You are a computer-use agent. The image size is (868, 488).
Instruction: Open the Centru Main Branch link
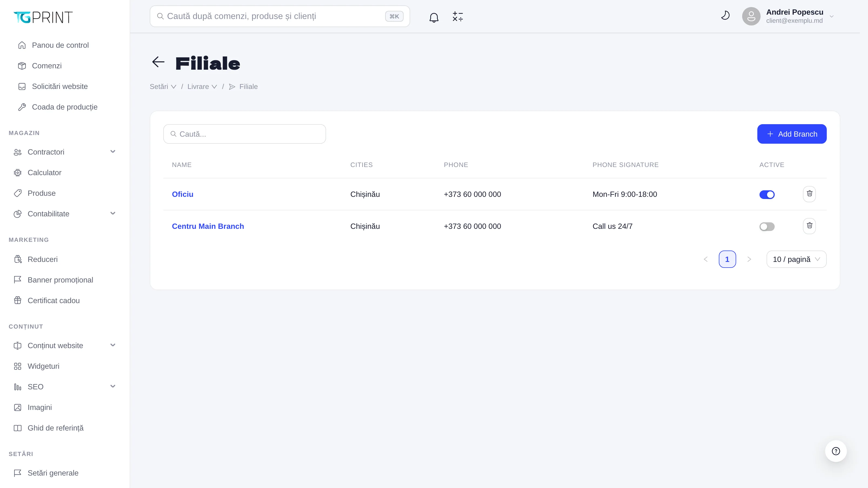coord(208,226)
